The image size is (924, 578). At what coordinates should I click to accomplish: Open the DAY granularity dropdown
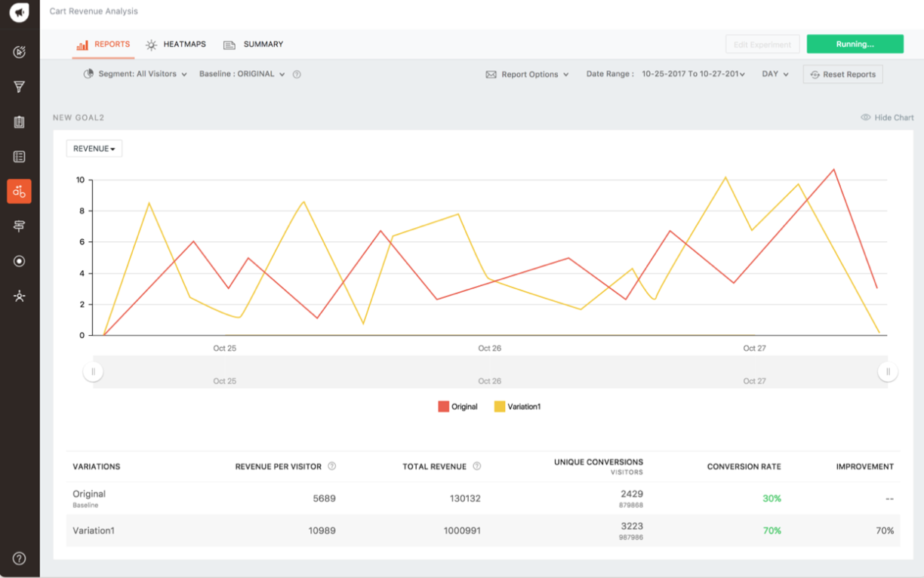(775, 74)
